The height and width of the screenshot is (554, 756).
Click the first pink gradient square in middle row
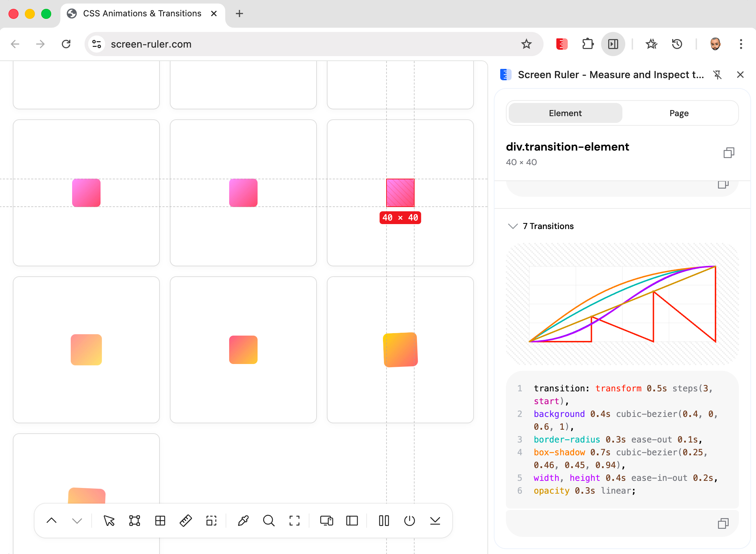[86, 193]
